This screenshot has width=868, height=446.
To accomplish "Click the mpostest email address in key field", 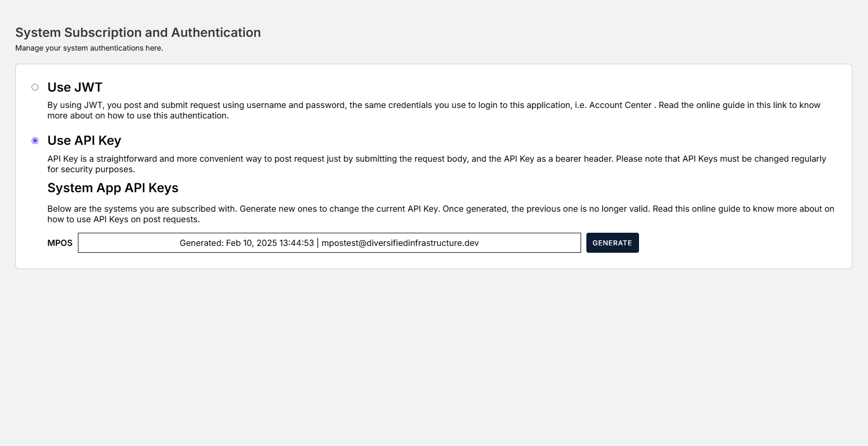I will tap(400, 243).
